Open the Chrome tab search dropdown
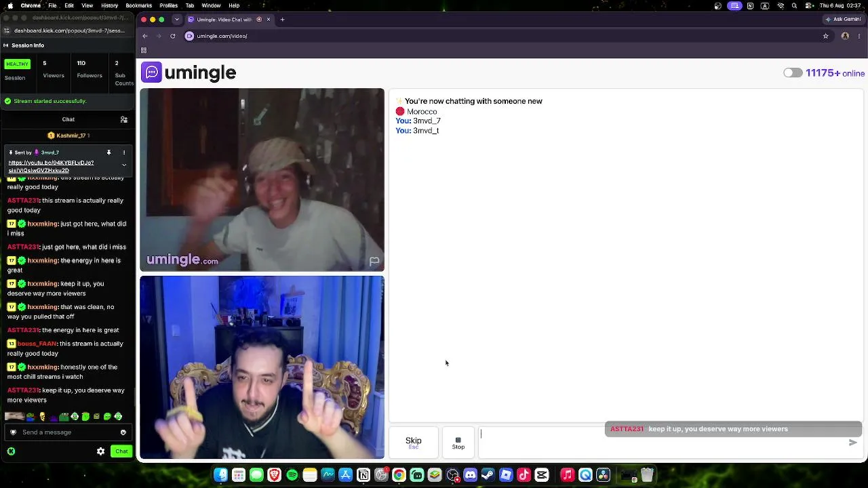Viewport: 868px width, 488px height. (176, 20)
